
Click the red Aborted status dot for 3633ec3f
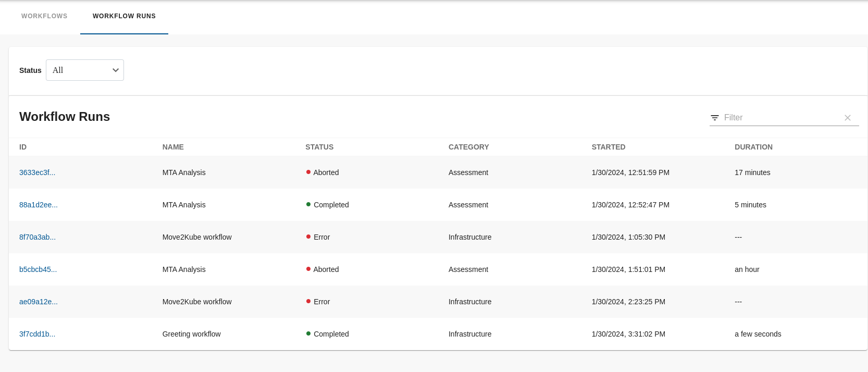tap(308, 172)
